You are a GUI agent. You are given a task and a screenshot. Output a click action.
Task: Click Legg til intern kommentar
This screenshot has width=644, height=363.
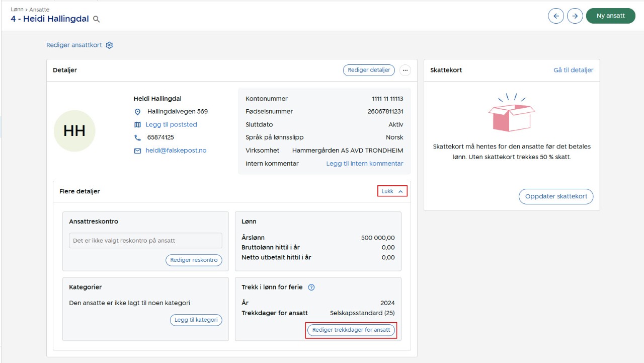click(364, 164)
